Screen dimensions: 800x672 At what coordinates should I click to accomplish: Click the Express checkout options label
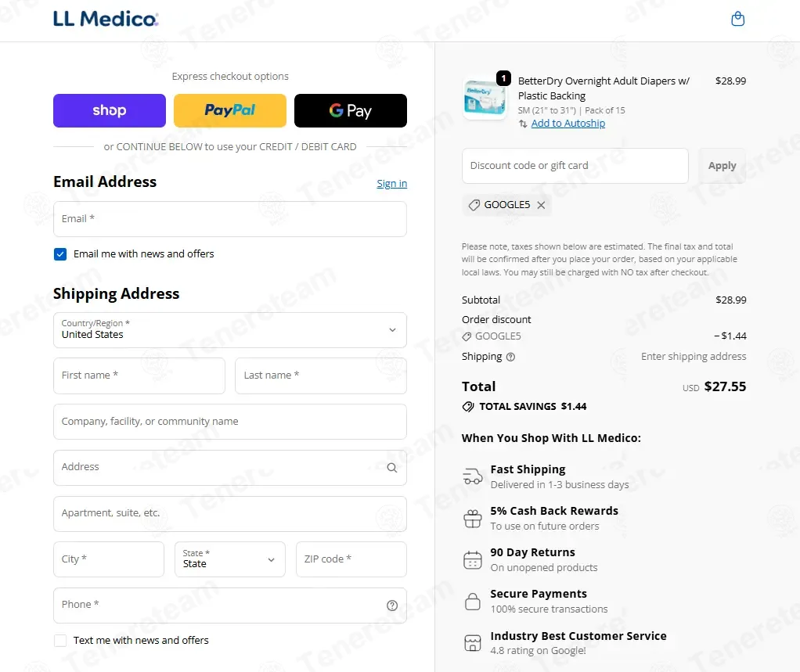[230, 77]
